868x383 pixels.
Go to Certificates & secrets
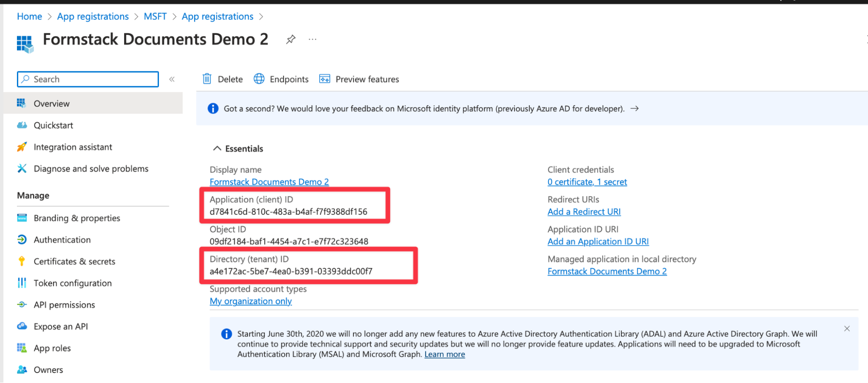pyautogui.click(x=74, y=261)
